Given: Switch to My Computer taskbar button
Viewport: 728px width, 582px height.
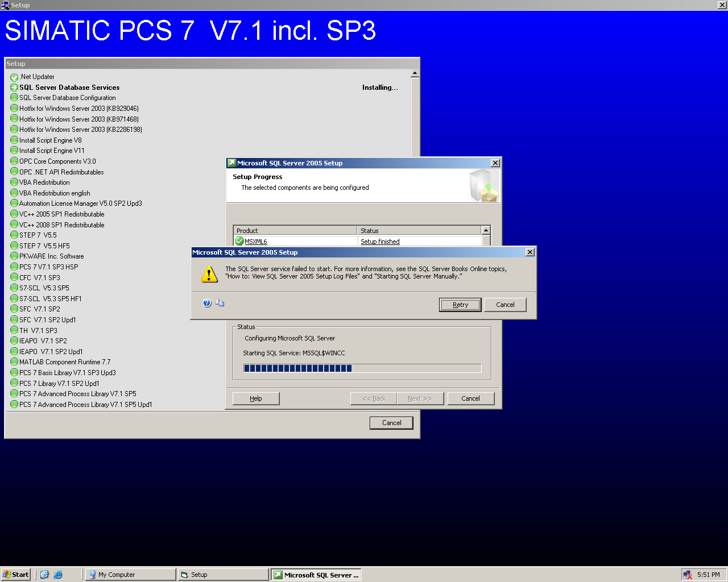Looking at the screenshot, I should tap(130, 575).
